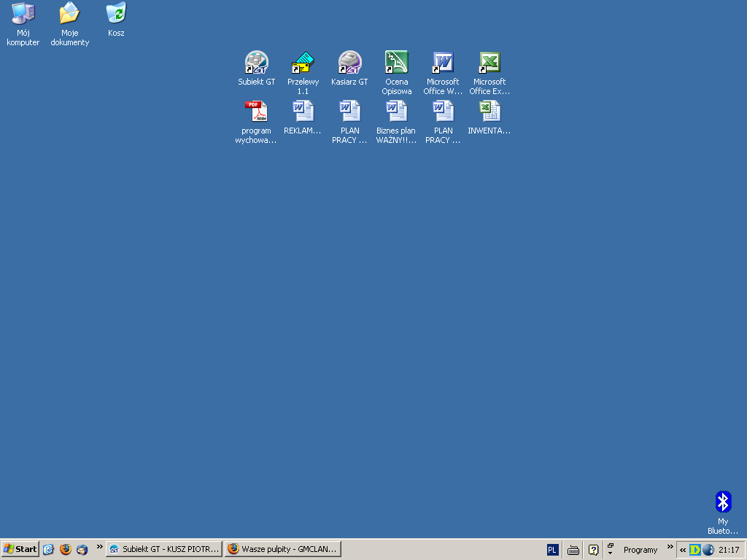Select the program wychowawczy PDF file
The height and width of the screenshot is (560, 747).
256,112
